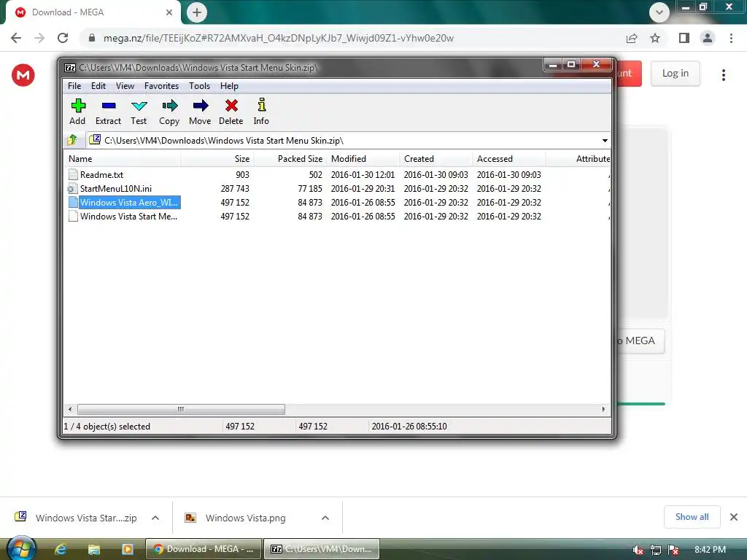Select the StartMenuL10N.ini file name
This screenshot has width=747, height=560.
116,189
